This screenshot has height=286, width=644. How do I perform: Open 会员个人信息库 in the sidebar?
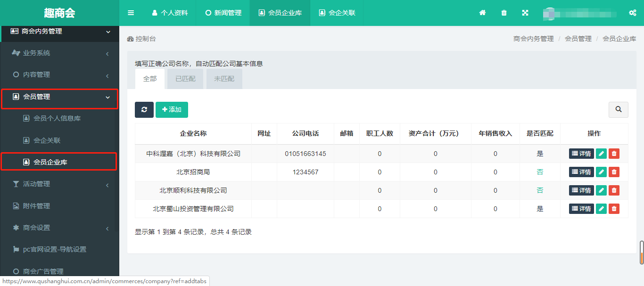57,118
